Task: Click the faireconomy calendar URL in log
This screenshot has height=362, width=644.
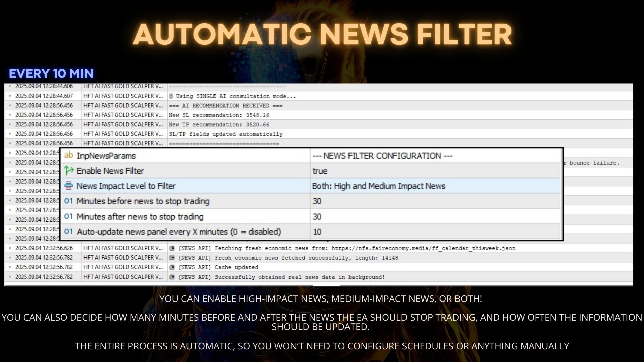Action: tap(423, 249)
